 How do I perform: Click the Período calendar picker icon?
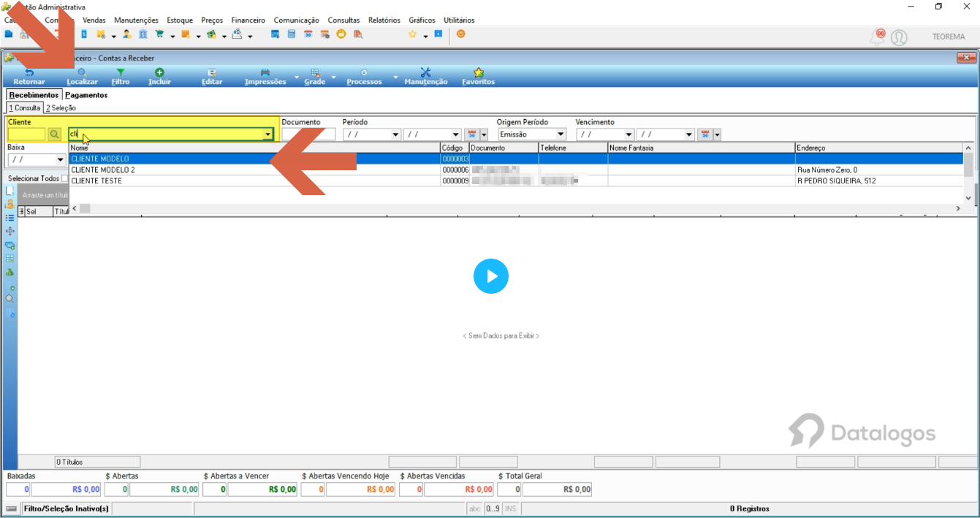tap(472, 134)
